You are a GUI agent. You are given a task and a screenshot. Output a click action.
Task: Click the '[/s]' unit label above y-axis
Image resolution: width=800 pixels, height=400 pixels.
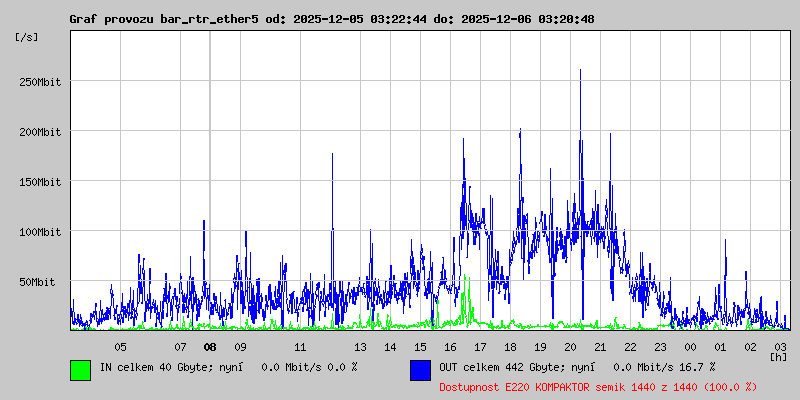(x=27, y=37)
